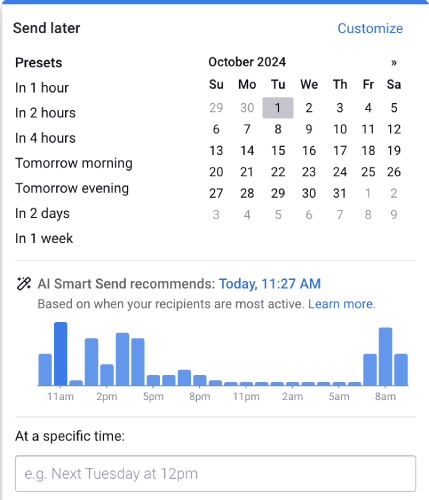The image size is (429, 500).
Task: Pick October 31 in the calendar
Action: point(340,193)
